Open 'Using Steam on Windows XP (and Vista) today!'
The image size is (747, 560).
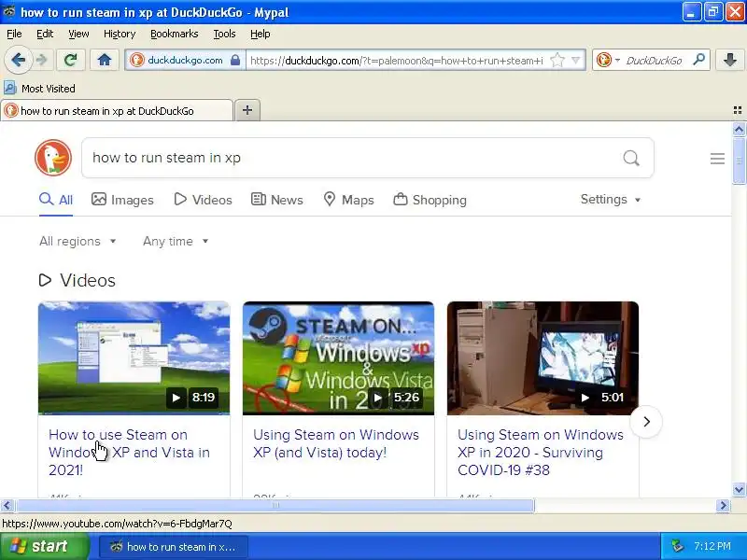pyautogui.click(x=336, y=443)
